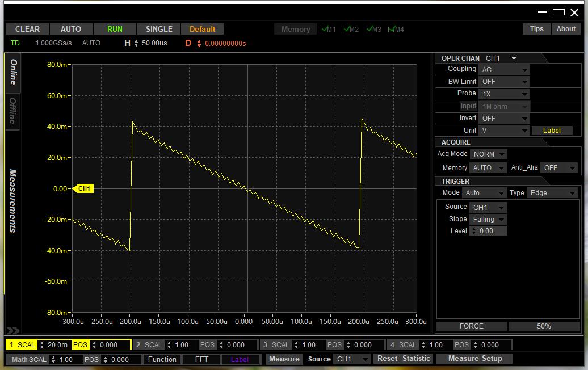Adjust the trigger Level stepper arrows
The image size is (588, 370).
[474, 231]
